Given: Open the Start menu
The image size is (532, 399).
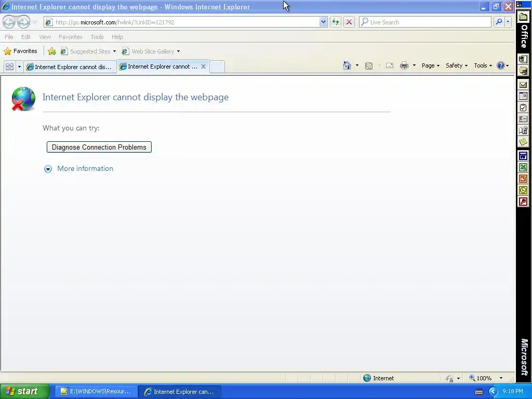Looking at the screenshot, I should [24, 392].
